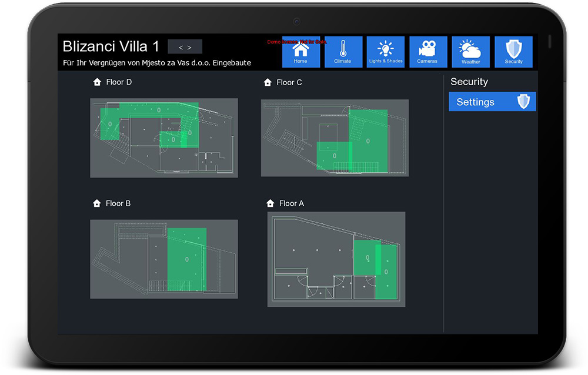588x375 pixels.
Task: Select the large green zone on Floor B
Action: click(x=186, y=259)
